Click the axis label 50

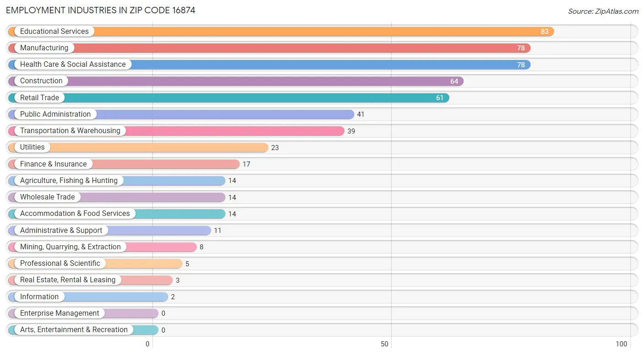click(x=385, y=344)
